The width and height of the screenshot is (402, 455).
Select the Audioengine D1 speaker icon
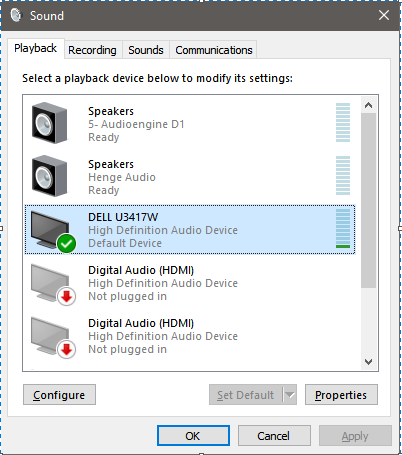[49, 123]
